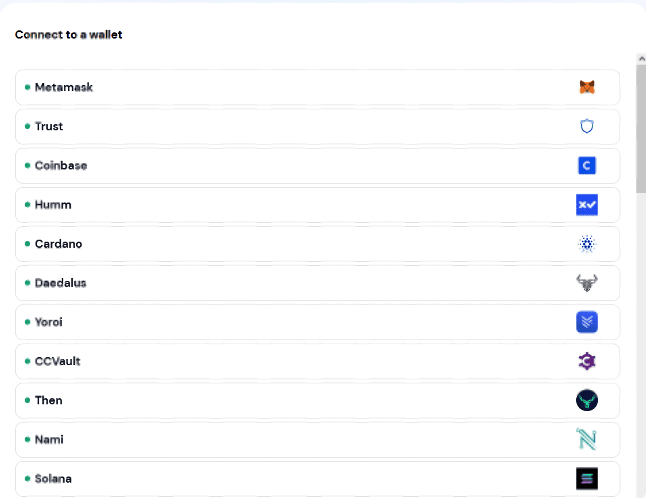The image size is (646, 498).
Task: Pick the Cardano wallet entry
Action: 317,244
